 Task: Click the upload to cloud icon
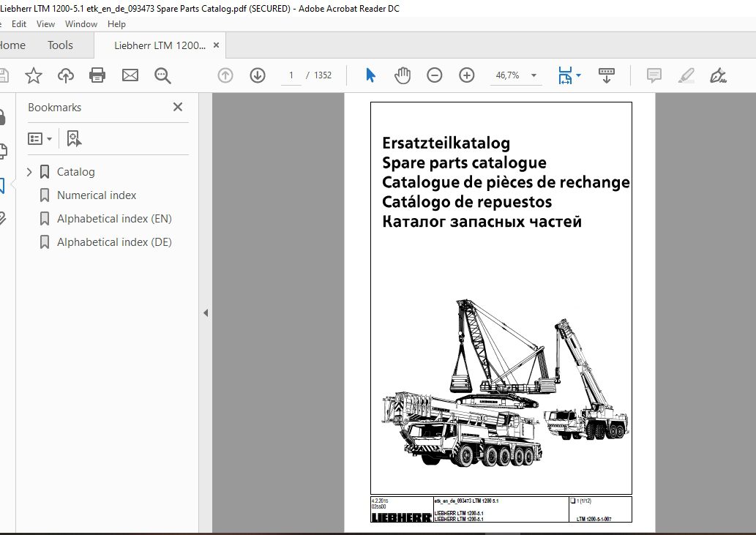pyautogui.click(x=66, y=75)
